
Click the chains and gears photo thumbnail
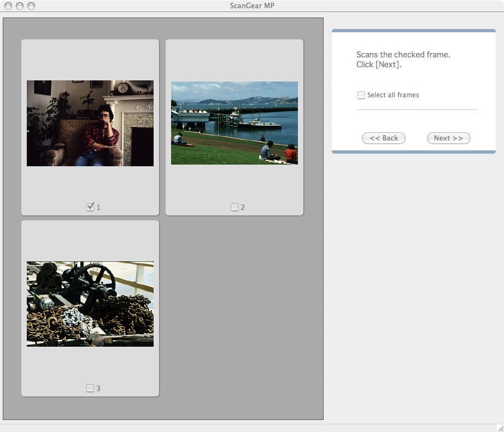click(90, 303)
